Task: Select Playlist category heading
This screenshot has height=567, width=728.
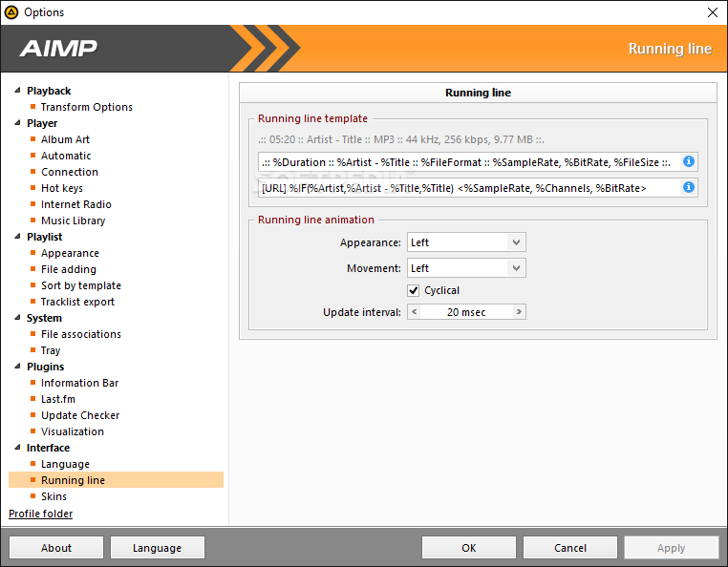Action: click(x=45, y=237)
